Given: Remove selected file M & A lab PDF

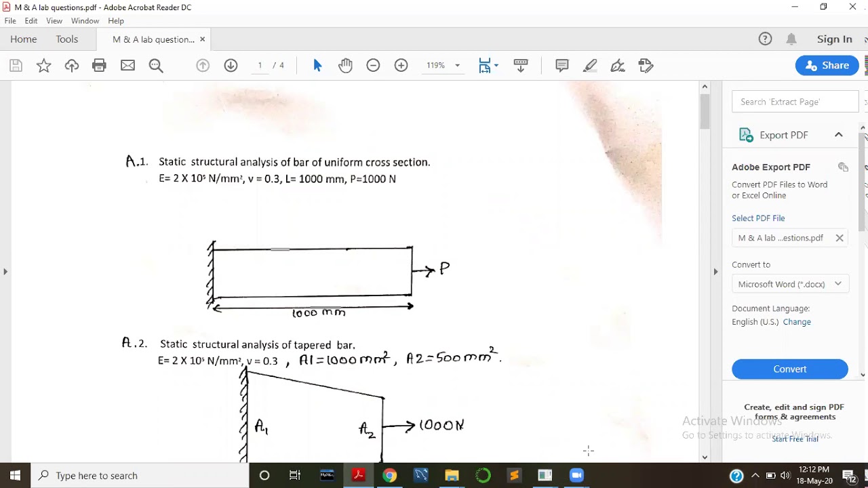Looking at the screenshot, I should pyautogui.click(x=840, y=238).
